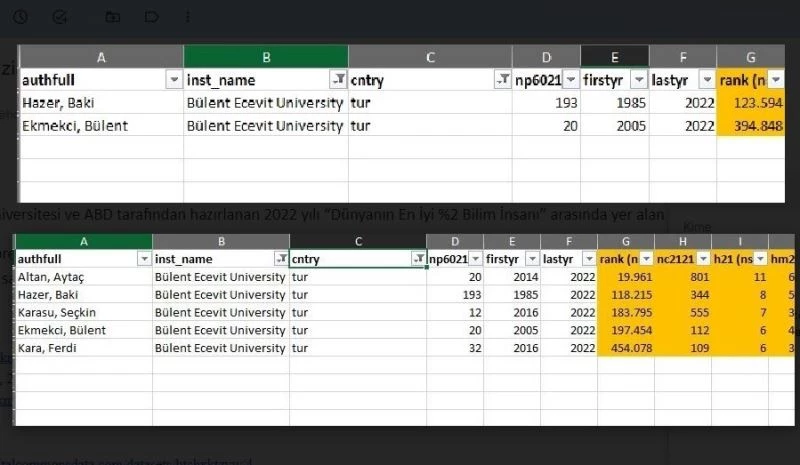
Task: Click the filter icon on cntry in bottom table
Action: tap(418, 259)
